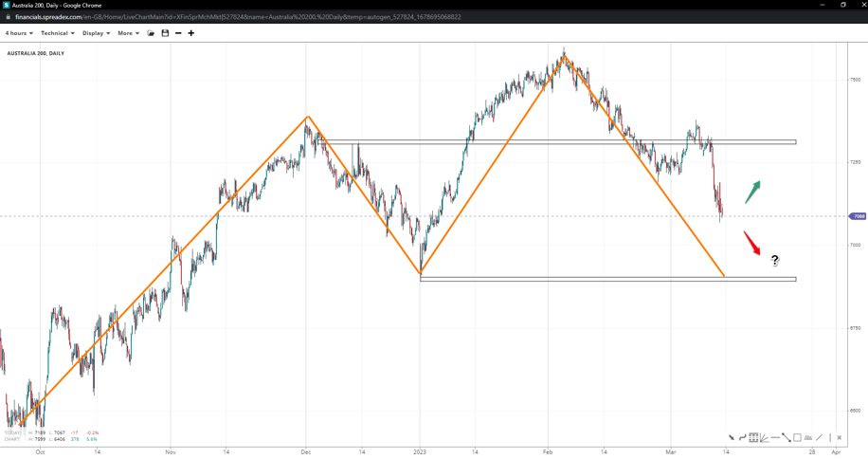Click the browser address bar URL
868x459 pixels.
click(x=237, y=17)
